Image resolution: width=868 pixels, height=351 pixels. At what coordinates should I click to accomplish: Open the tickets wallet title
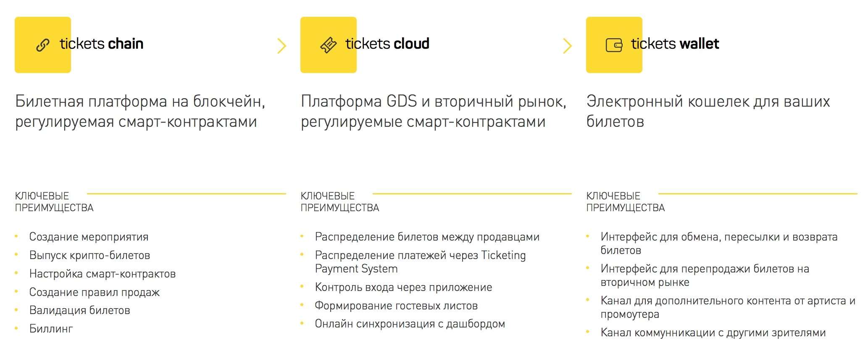pyautogui.click(x=675, y=44)
